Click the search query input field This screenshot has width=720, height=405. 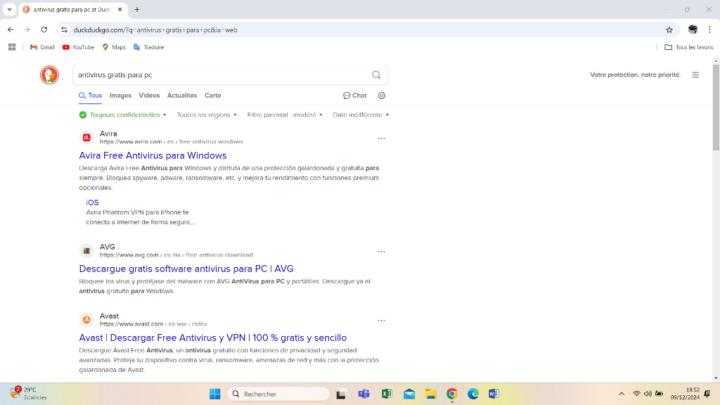223,75
